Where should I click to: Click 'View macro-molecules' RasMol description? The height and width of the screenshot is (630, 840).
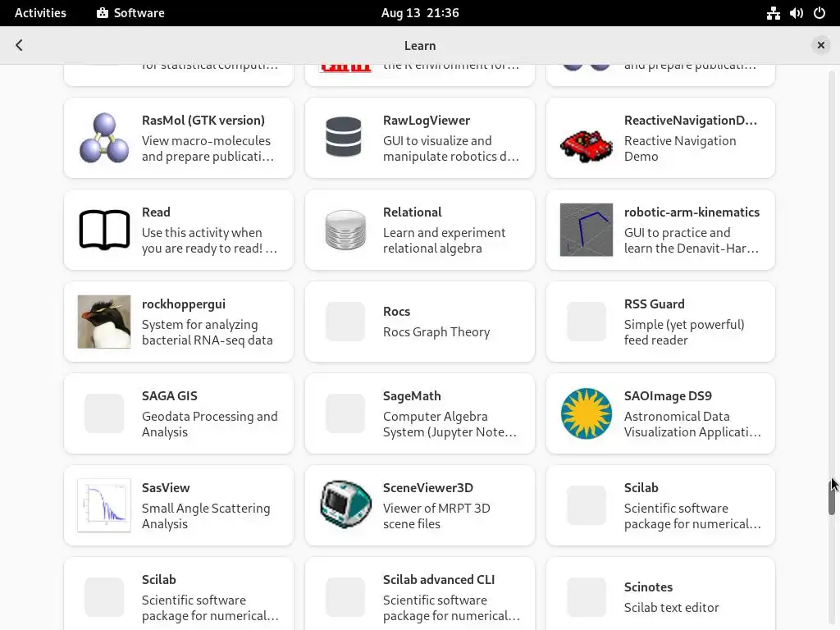coord(208,148)
